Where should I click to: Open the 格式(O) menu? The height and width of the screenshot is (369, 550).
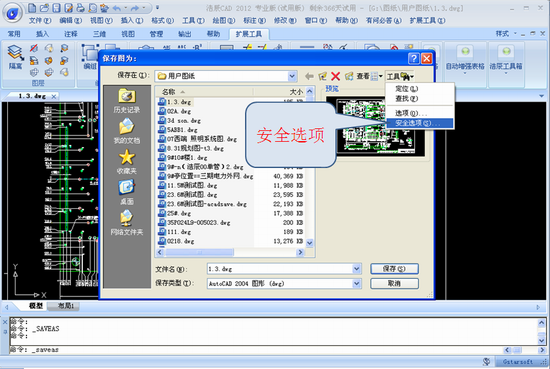tap(162, 21)
